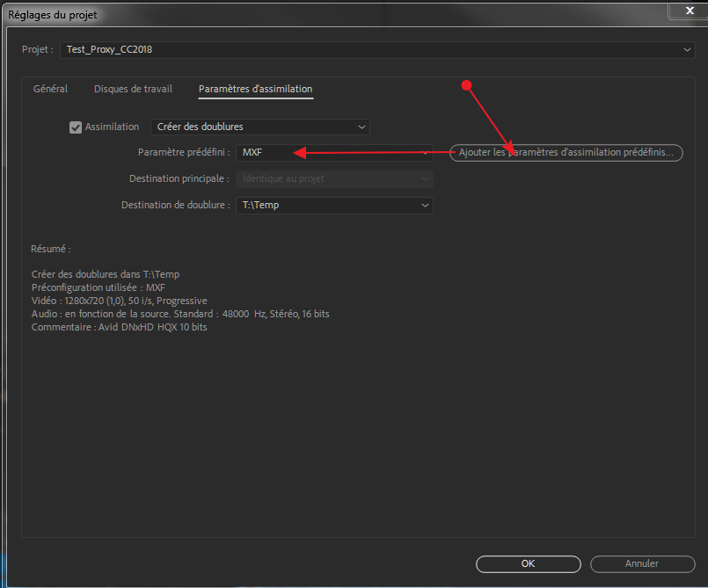Toggle the Assimilation checkbox

pyautogui.click(x=76, y=127)
